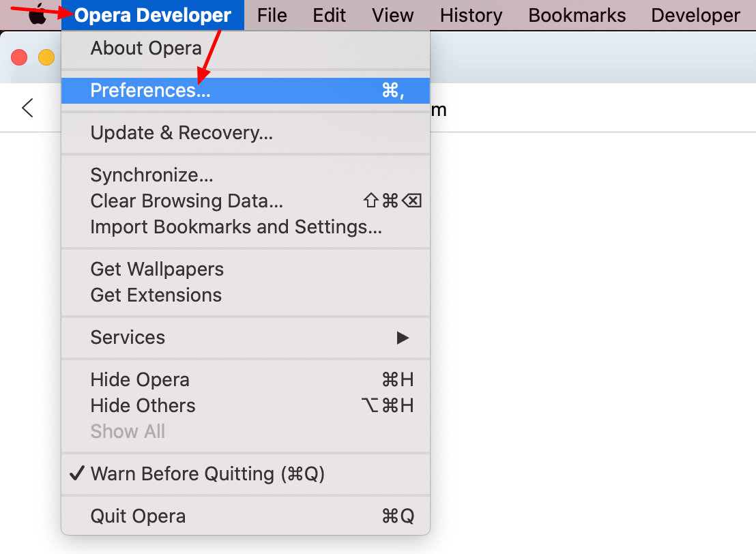Select Quit Opera
756x554 pixels.
pos(246,516)
